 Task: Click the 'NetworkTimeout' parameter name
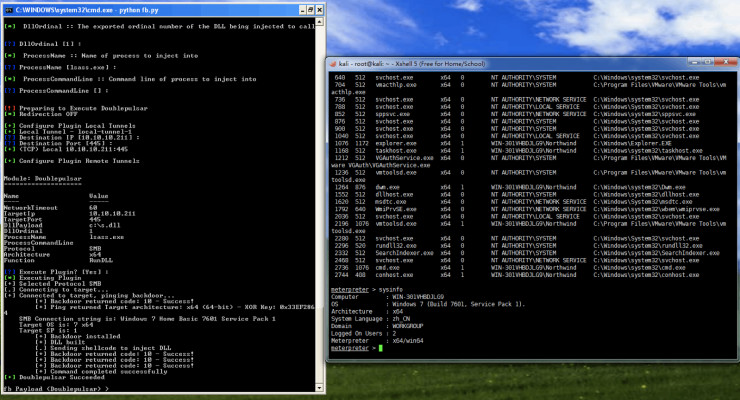point(31,208)
